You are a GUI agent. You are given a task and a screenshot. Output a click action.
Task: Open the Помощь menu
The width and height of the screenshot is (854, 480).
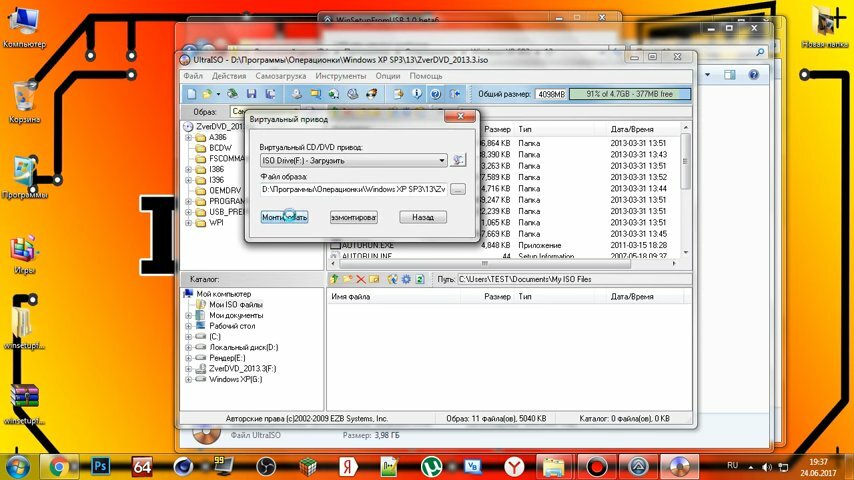(x=426, y=76)
